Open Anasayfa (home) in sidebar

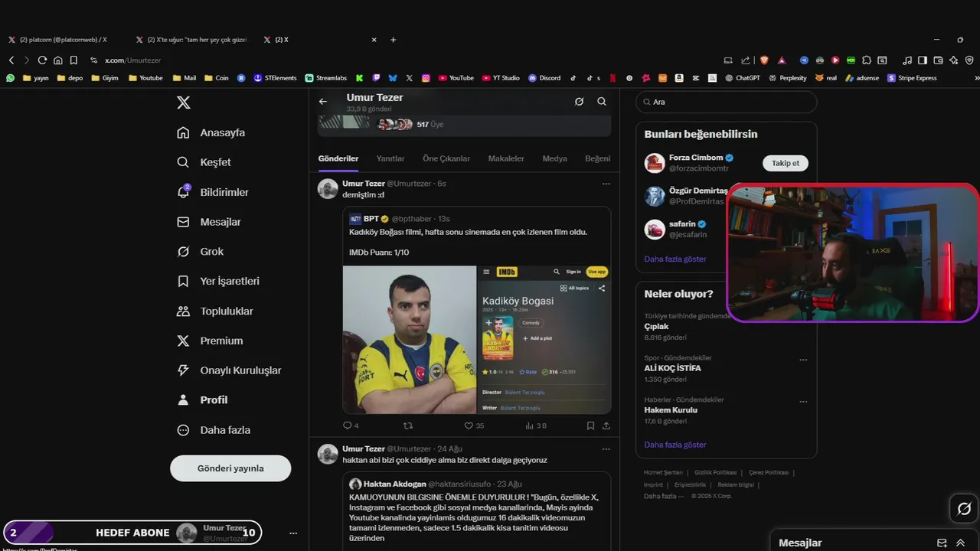pos(211,132)
